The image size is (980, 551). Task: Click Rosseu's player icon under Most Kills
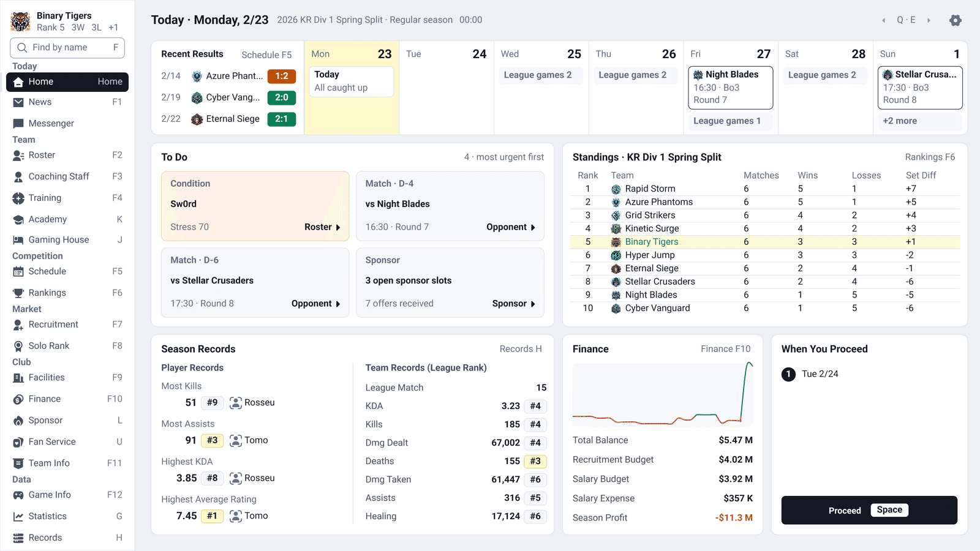tap(235, 403)
